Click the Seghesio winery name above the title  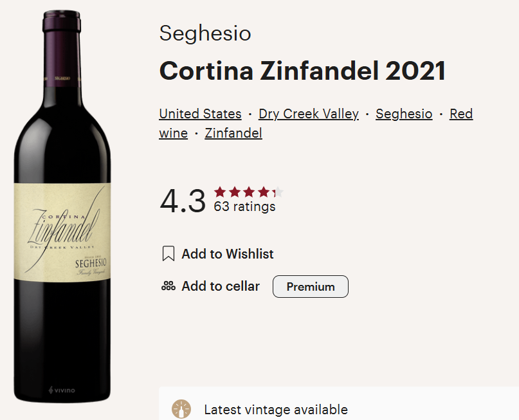tap(205, 33)
